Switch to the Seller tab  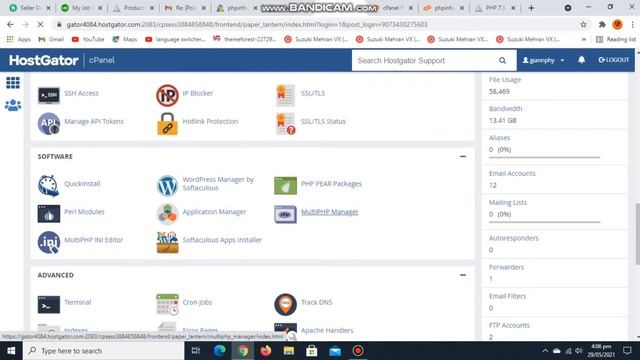29,8
